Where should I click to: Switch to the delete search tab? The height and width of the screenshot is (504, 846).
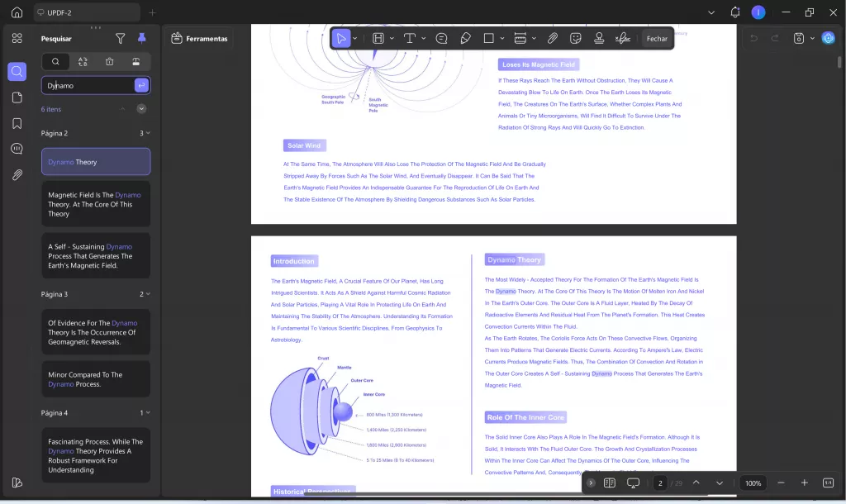pyautogui.click(x=110, y=61)
